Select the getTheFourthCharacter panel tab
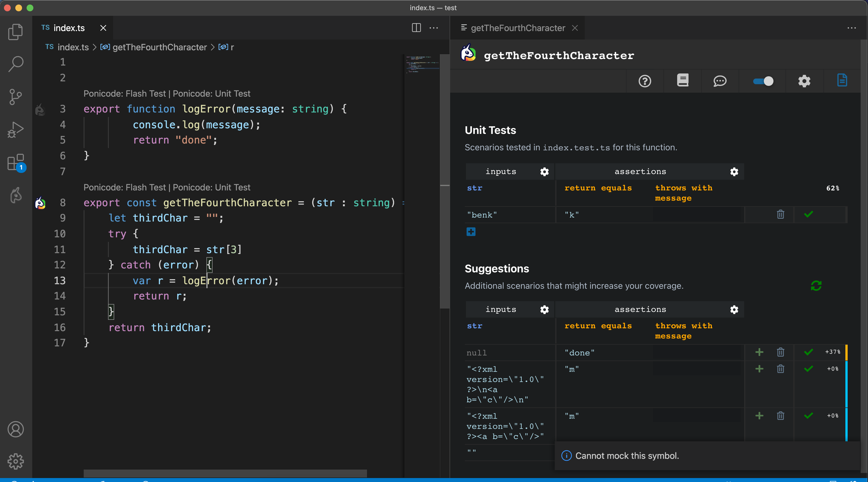This screenshot has height=482, width=868. click(x=518, y=28)
